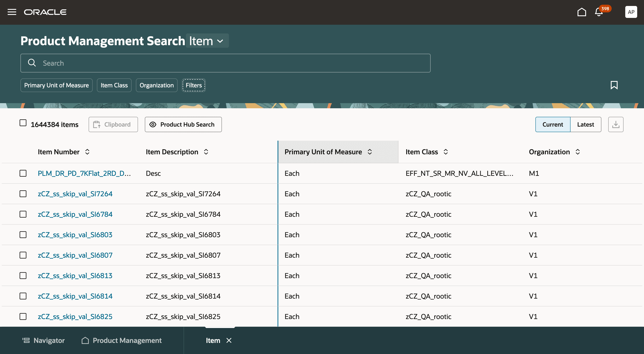Click the 'Desc' description cell
The height and width of the screenshot is (354, 644).
[x=153, y=173]
